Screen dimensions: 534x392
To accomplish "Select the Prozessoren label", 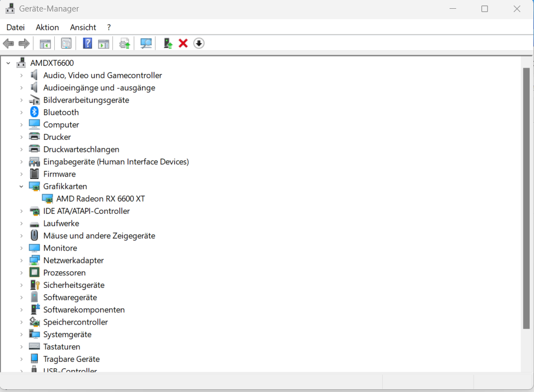I will (x=64, y=273).
